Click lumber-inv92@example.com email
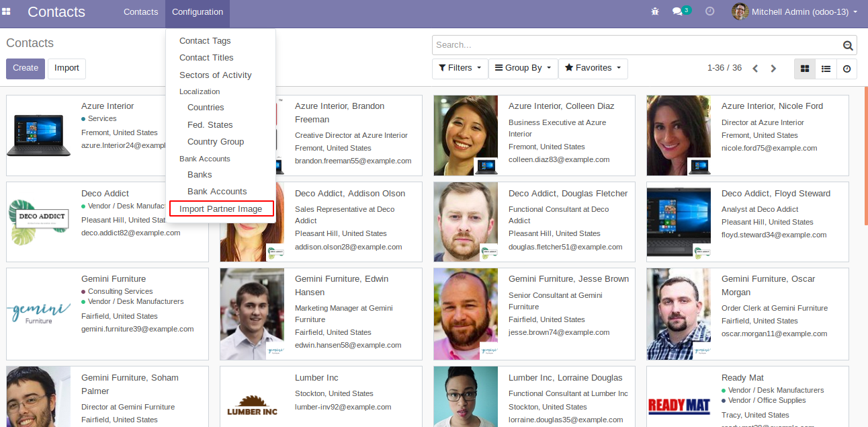The width and height of the screenshot is (868, 427). [x=343, y=407]
